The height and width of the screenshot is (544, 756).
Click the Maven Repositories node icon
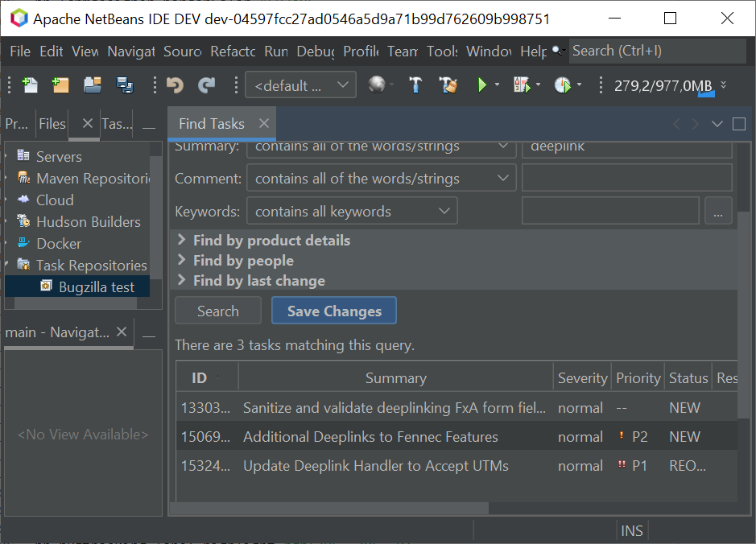point(23,177)
